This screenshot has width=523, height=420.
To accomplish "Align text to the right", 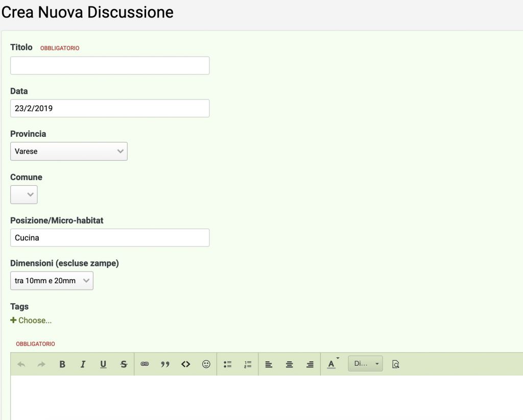I will point(310,364).
